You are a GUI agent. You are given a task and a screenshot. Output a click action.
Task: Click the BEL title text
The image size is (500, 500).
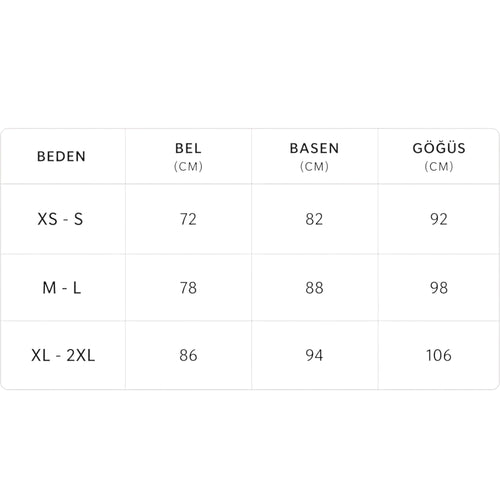pos(188,148)
